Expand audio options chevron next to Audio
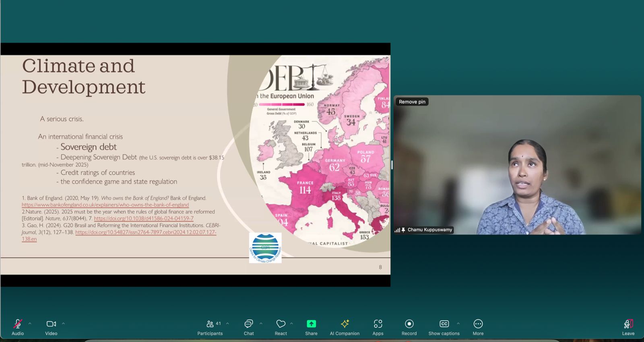 click(x=30, y=323)
